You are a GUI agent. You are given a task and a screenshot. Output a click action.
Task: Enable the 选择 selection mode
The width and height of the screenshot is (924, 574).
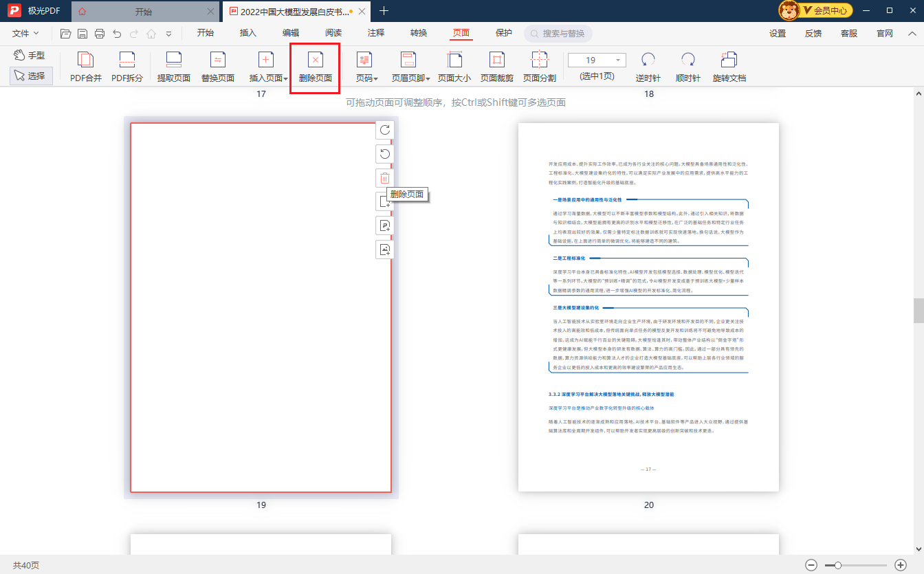click(x=30, y=76)
